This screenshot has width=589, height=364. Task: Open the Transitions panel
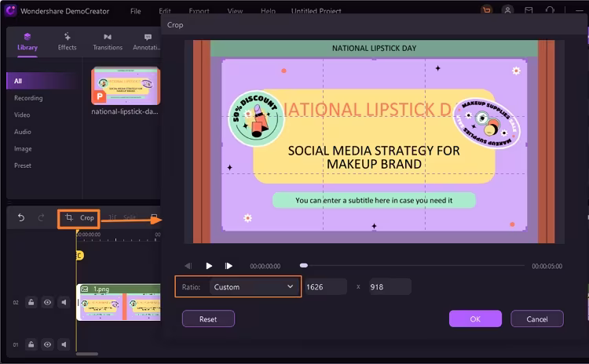tap(108, 42)
